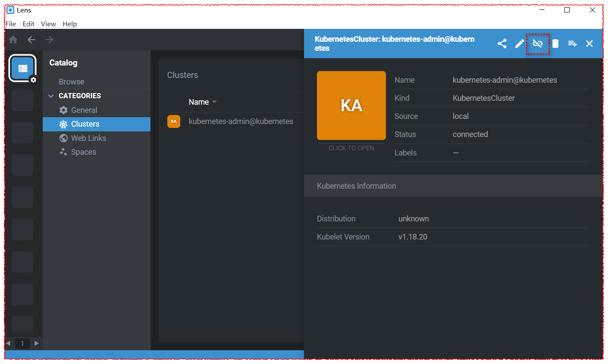
Task: Click the Distribution value unknown
Action: tap(414, 219)
